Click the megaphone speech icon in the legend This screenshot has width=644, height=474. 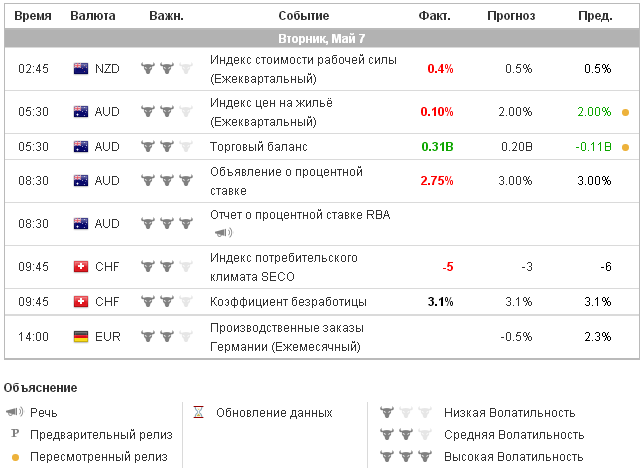coord(14,412)
